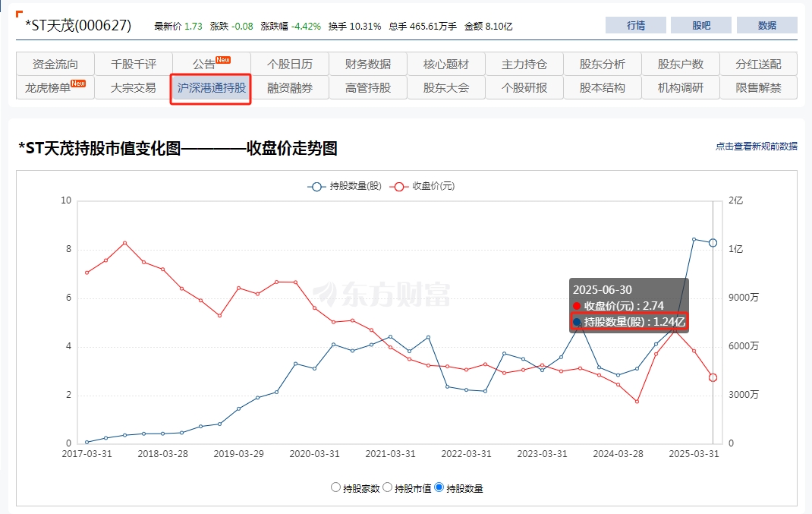Viewport: 812px width, 514px height.
Task: Select the 持股市值 radio button
Action: (x=387, y=487)
